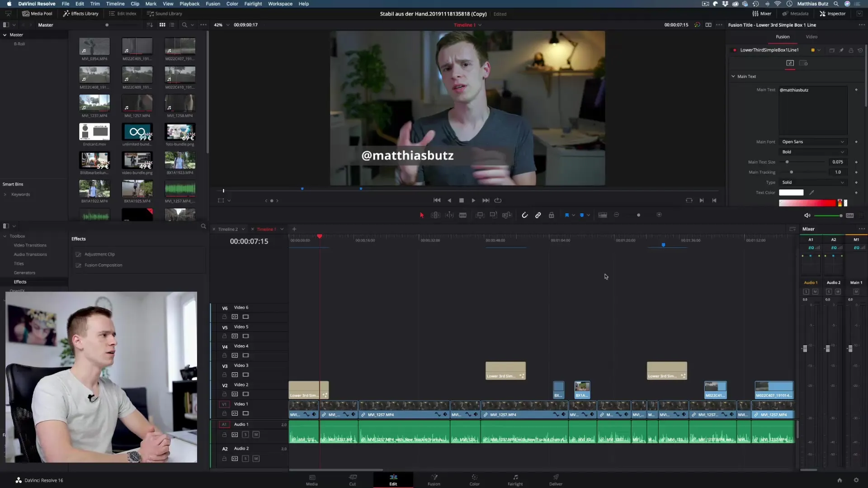This screenshot has width=868, height=488.
Task: Open the Metadata panel
Action: (x=795, y=14)
